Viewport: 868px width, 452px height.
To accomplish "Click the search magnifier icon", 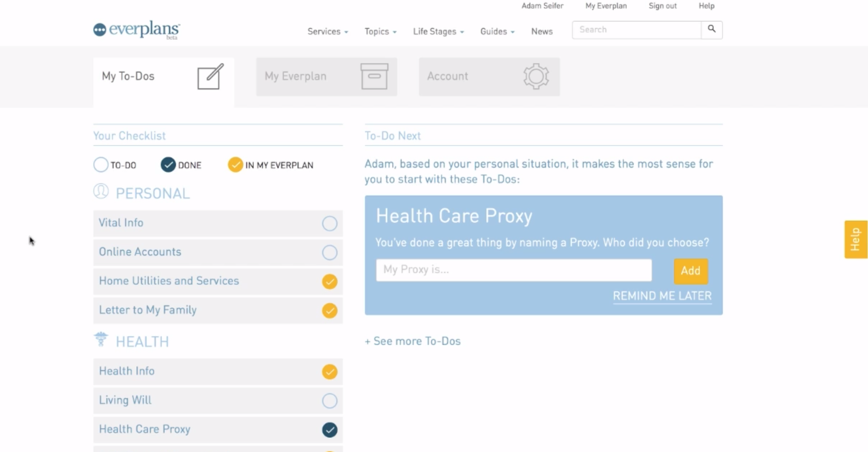I will pos(712,29).
